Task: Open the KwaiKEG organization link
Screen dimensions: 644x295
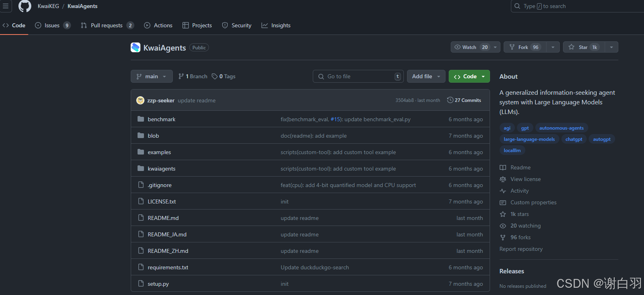Action: coord(48,6)
